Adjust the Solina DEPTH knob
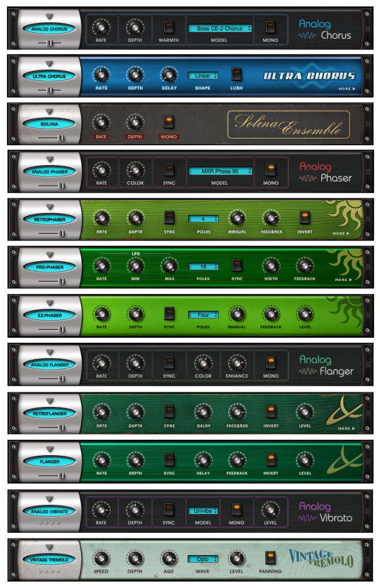This screenshot has height=588, width=380. point(135,122)
